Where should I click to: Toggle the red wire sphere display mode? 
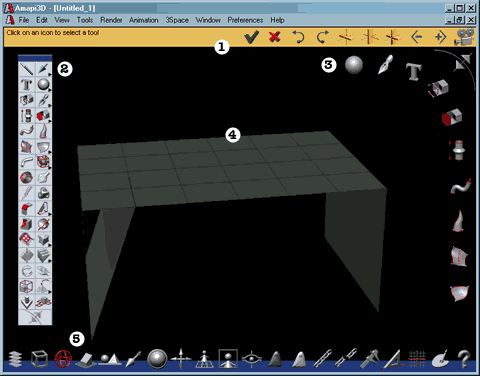pyautogui.click(x=63, y=359)
